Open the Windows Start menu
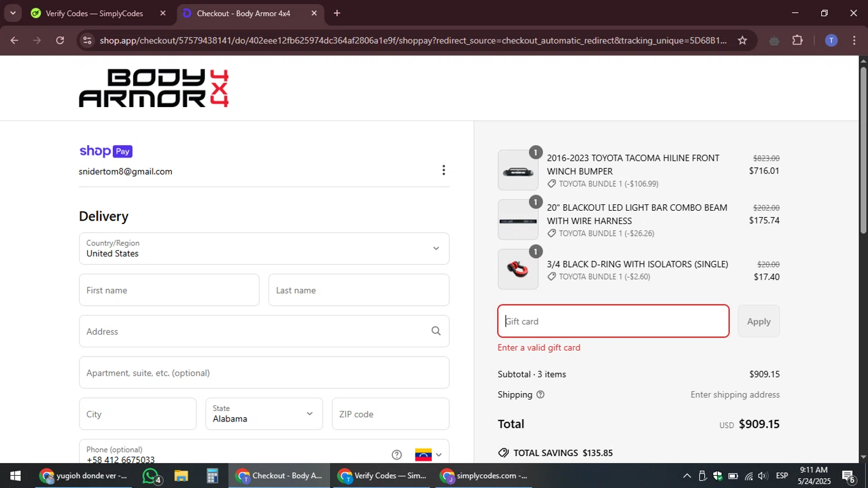 16,476
